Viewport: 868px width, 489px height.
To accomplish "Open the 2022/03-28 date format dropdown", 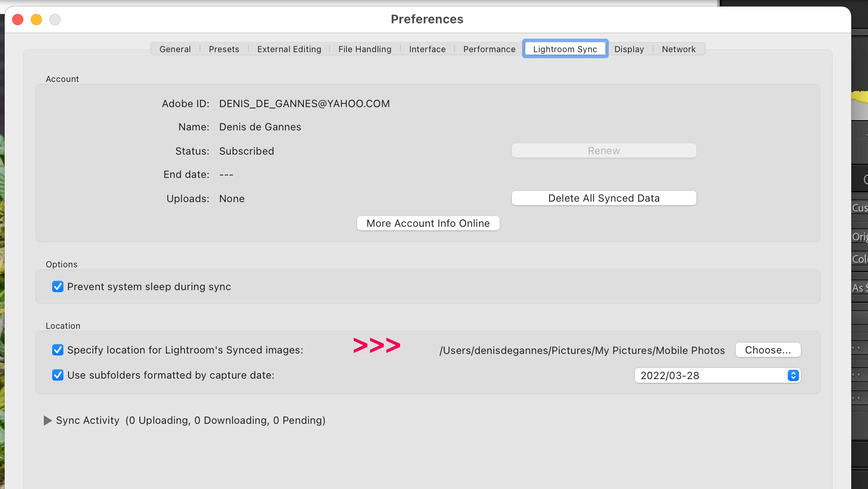I will (x=717, y=375).
